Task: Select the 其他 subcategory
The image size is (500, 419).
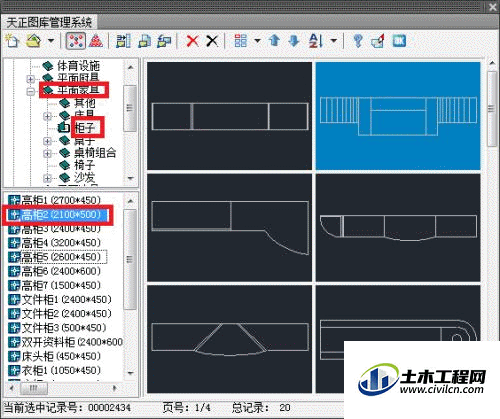Action: (84, 103)
